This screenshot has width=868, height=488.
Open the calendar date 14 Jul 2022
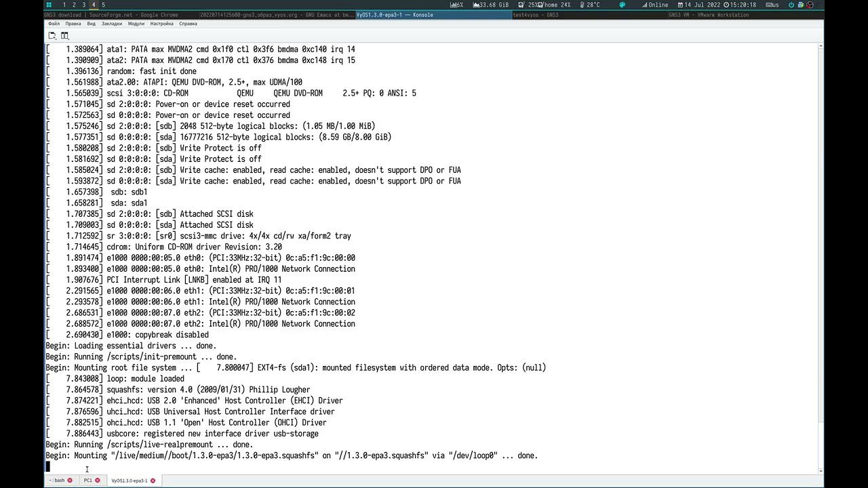[x=699, y=5]
